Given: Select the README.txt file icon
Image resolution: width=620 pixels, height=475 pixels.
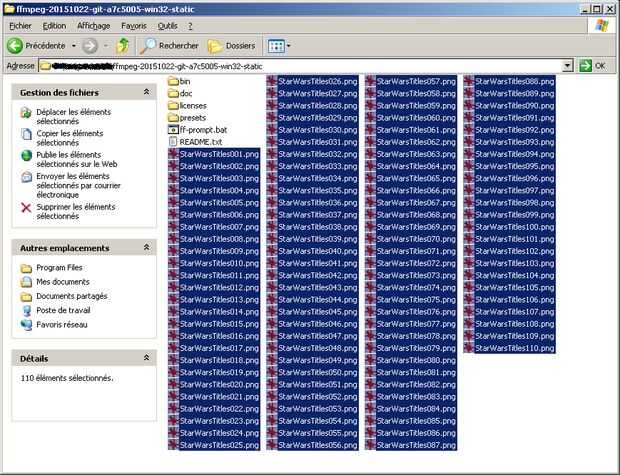Looking at the screenshot, I should tap(173, 142).
